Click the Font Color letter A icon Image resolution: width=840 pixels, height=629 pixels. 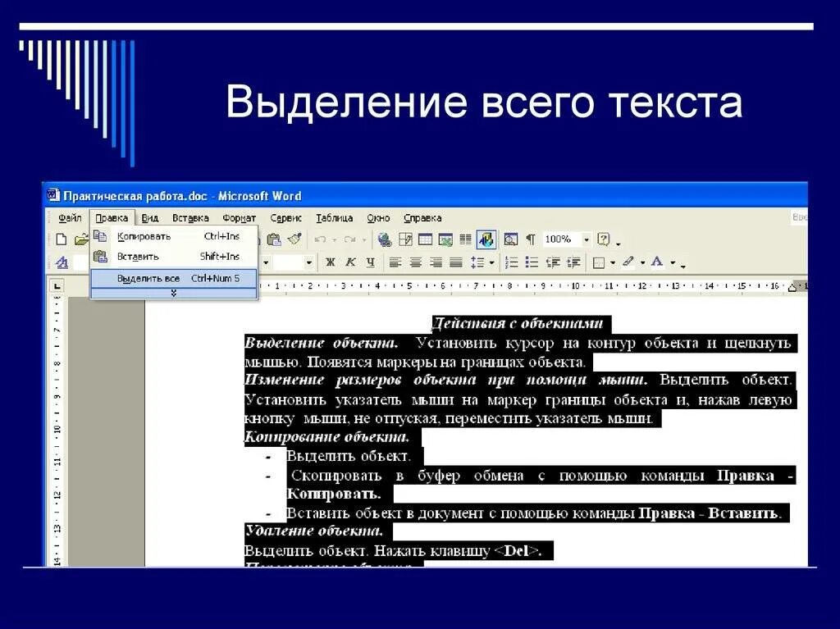657,262
